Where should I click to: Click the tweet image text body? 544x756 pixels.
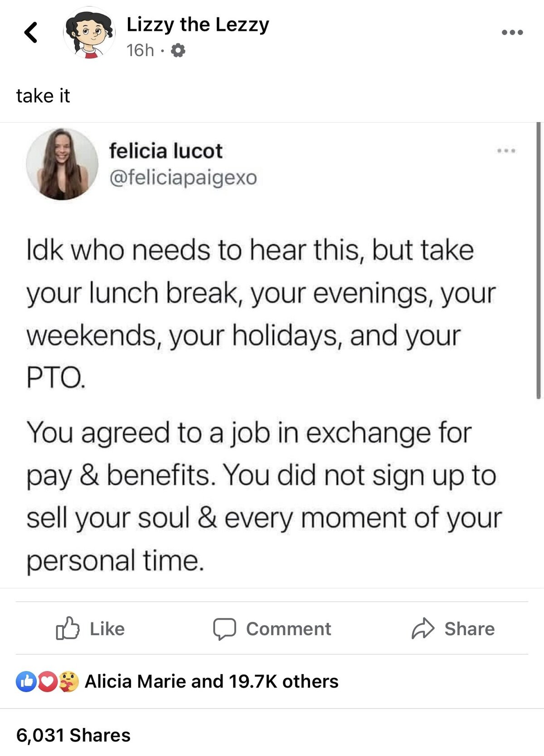coord(264,405)
